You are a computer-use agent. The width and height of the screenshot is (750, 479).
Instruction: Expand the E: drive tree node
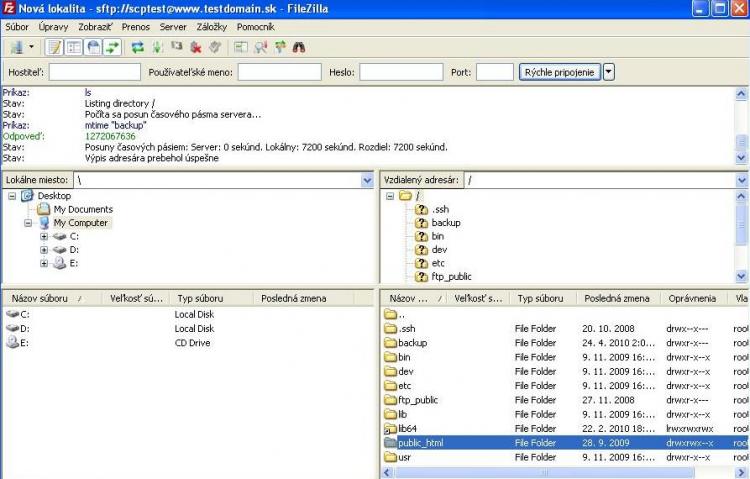tap(44, 263)
